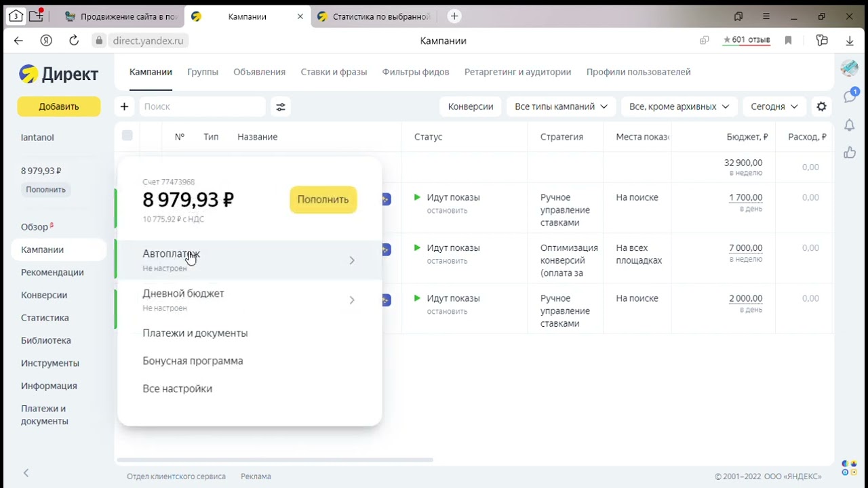This screenshot has width=868, height=488.
Task: Open Бонусная программа in popup
Action: point(193,361)
